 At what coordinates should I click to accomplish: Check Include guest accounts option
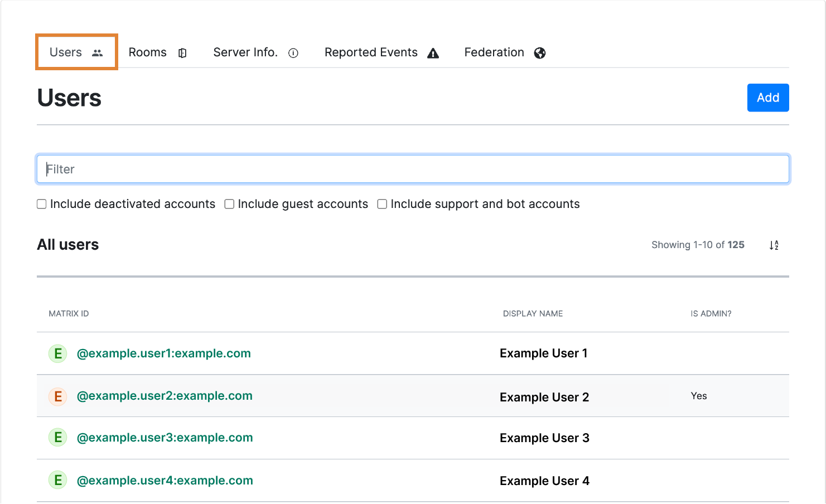tap(229, 204)
